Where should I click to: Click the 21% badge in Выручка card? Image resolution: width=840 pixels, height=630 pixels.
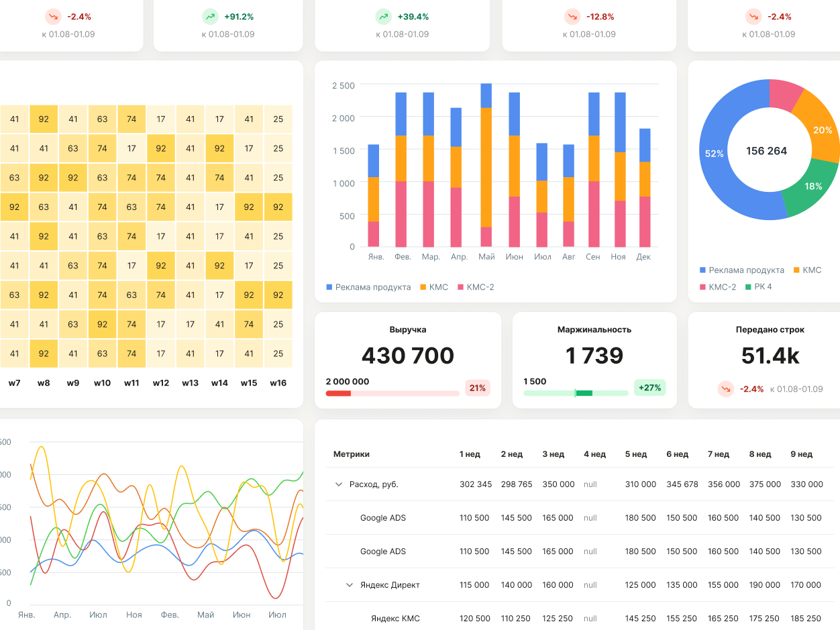[x=478, y=388]
